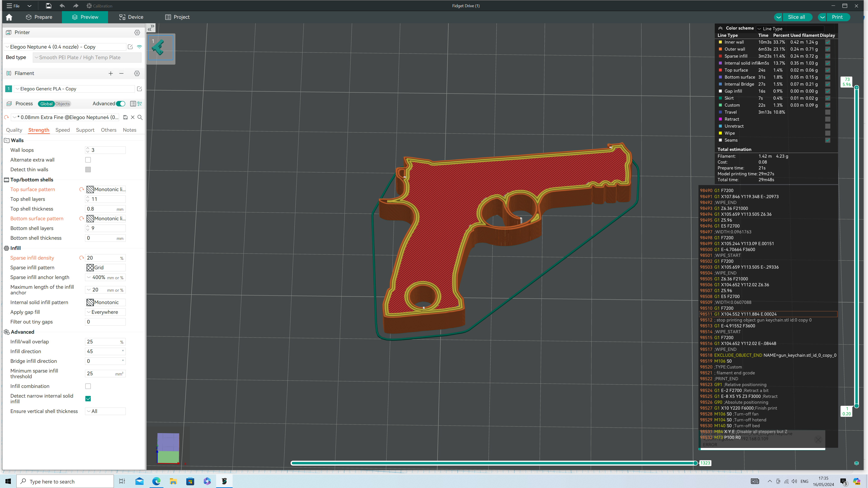
Task: Search process settings with magnifier icon
Action: [140, 117]
